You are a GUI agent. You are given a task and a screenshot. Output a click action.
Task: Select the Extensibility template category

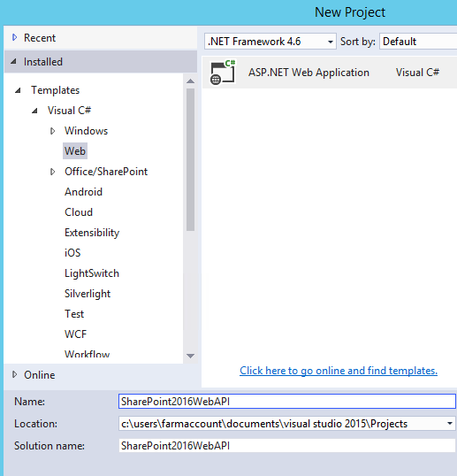click(92, 233)
